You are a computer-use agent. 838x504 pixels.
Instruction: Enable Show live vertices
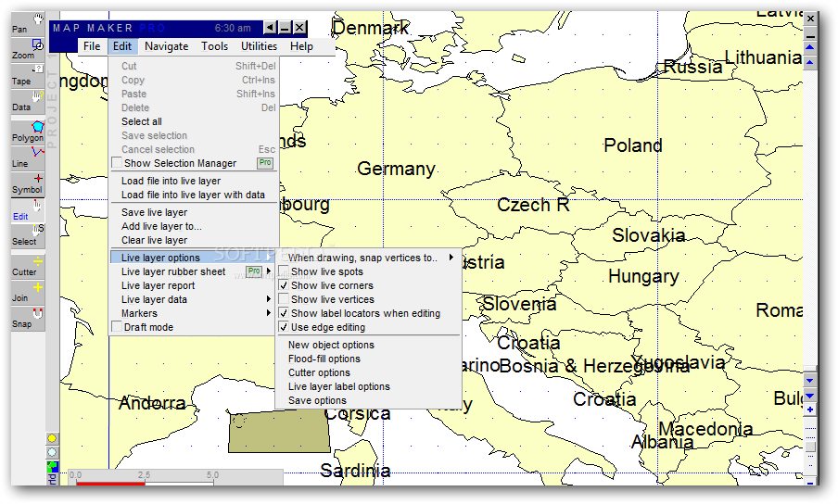coord(284,299)
